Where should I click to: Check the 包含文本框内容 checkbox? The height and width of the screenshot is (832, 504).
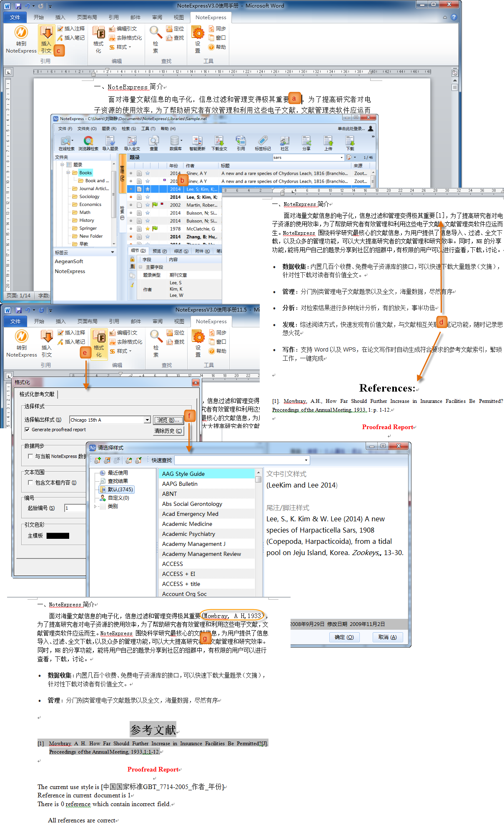[x=30, y=483]
